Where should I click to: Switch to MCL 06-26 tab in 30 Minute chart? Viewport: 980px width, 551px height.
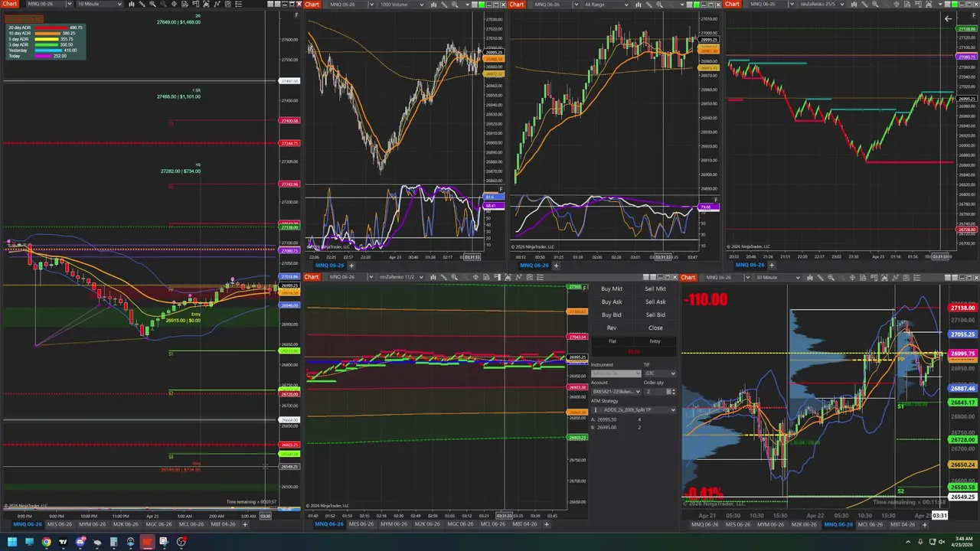tap(870, 524)
